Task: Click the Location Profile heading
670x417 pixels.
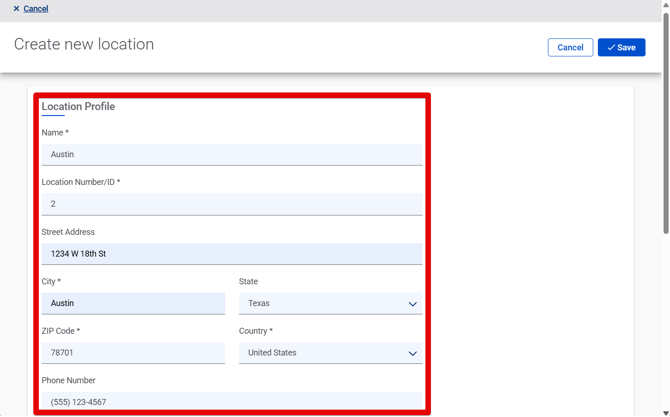Action: (x=78, y=106)
